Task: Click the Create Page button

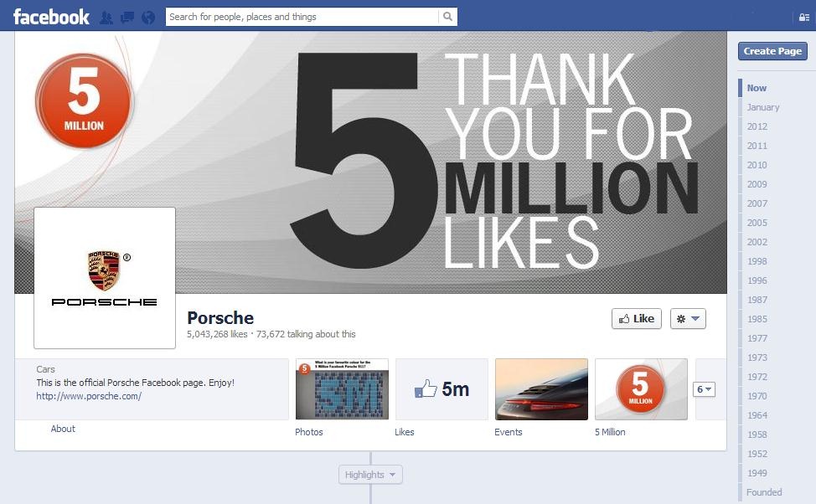Action: pyautogui.click(x=772, y=51)
